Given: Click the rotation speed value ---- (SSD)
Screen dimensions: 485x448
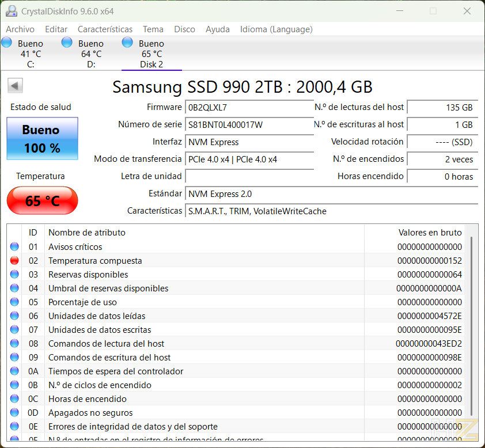Looking at the screenshot, I should pyautogui.click(x=442, y=142).
